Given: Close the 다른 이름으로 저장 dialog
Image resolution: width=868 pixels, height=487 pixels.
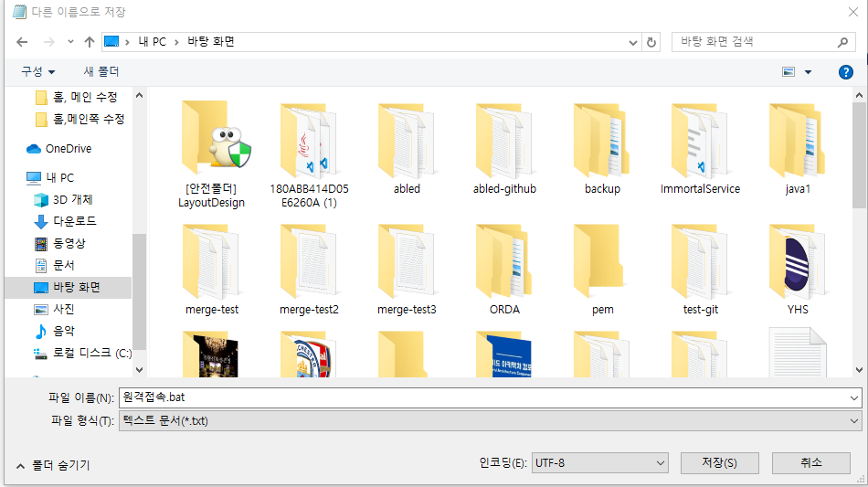Looking at the screenshot, I should [853, 12].
